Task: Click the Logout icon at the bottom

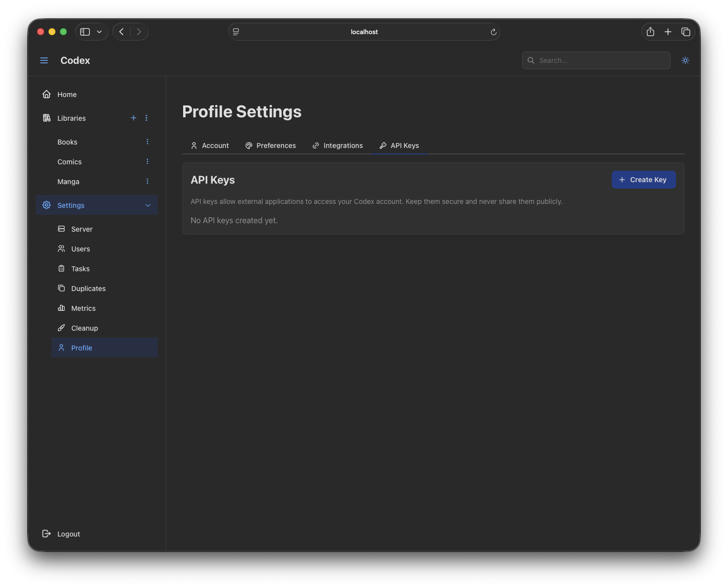Action: click(46, 534)
